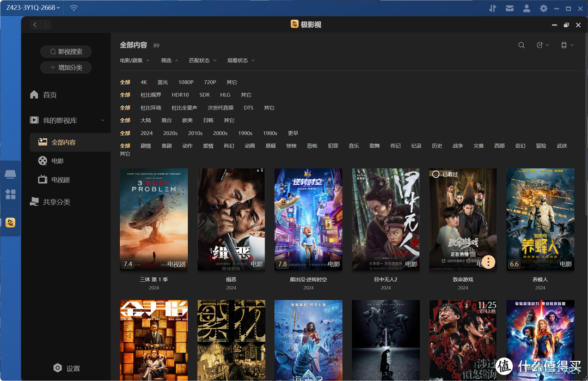The height and width of the screenshot is (381, 588).
Task: Filter by HDR10
Action: [180, 95]
